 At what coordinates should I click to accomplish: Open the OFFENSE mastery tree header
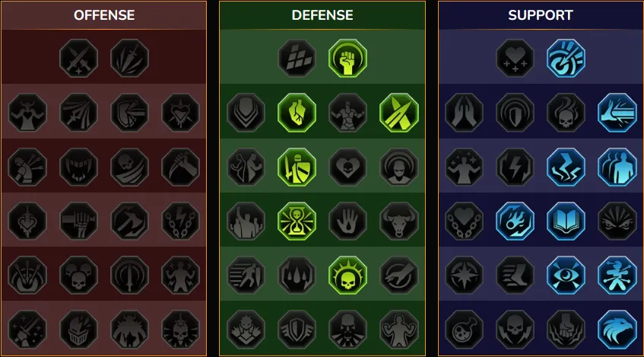tap(104, 15)
